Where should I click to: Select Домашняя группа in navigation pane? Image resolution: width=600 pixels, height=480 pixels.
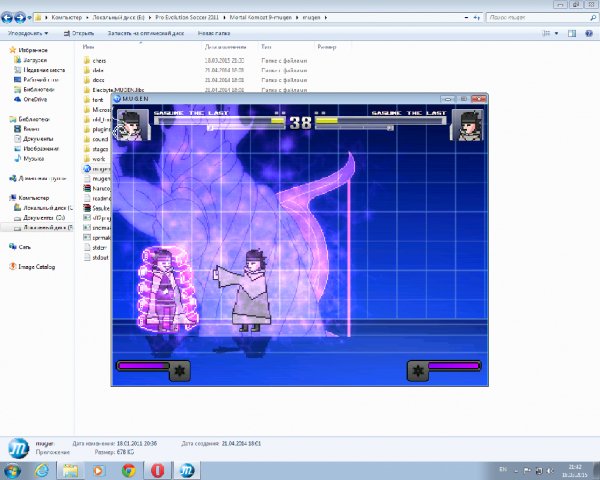[x=42, y=178]
